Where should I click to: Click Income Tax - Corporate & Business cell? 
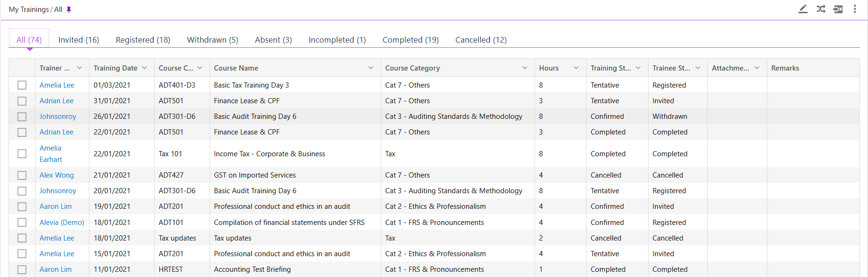(x=269, y=154)
